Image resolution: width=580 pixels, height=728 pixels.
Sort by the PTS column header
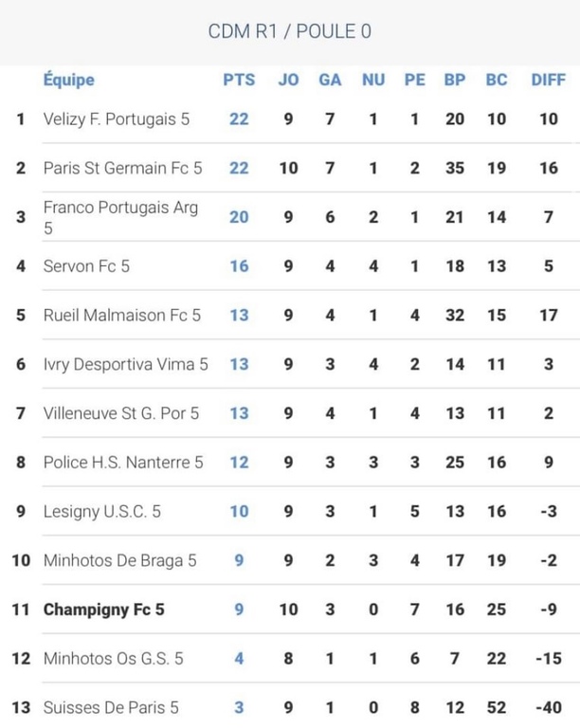239,80
